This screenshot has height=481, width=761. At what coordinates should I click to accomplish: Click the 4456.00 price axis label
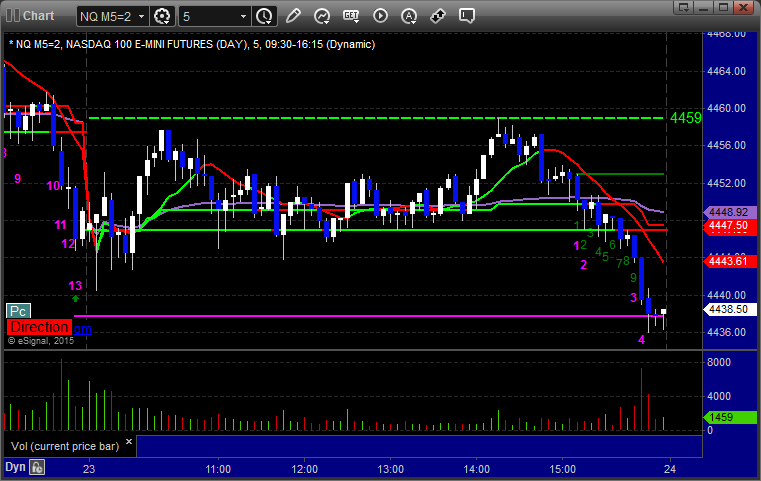point(727,145)
